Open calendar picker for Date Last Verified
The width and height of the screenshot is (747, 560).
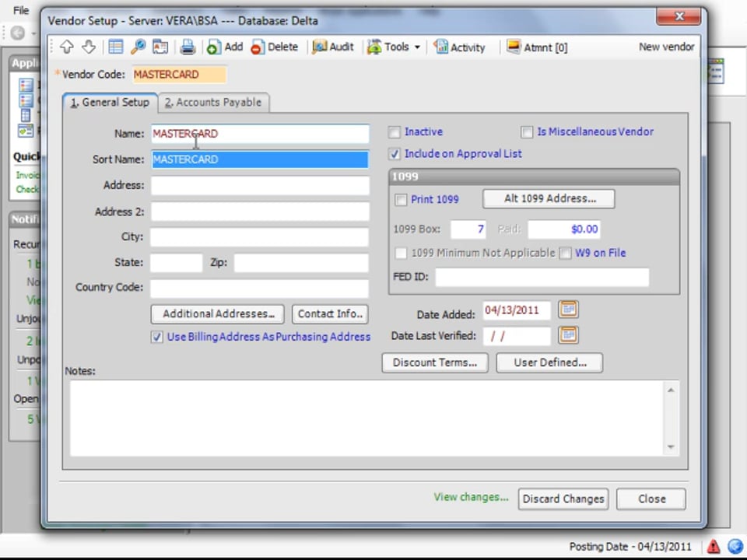(x=568, y=335)
